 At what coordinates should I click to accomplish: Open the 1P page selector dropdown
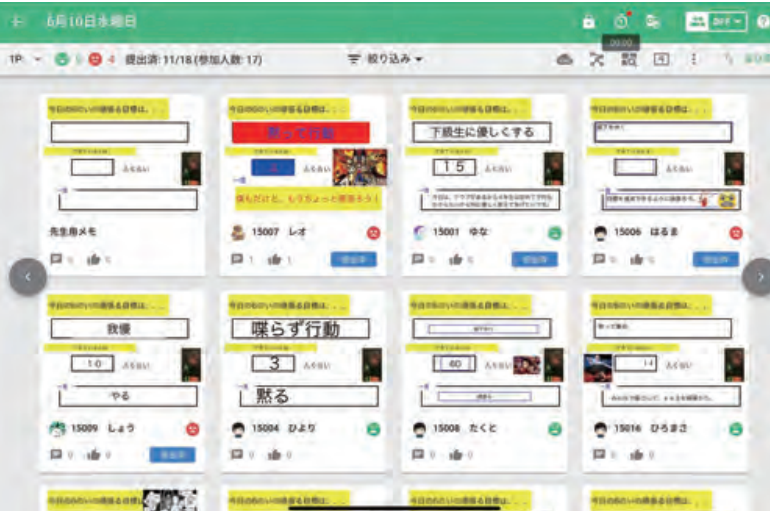(x=25, y=59)
